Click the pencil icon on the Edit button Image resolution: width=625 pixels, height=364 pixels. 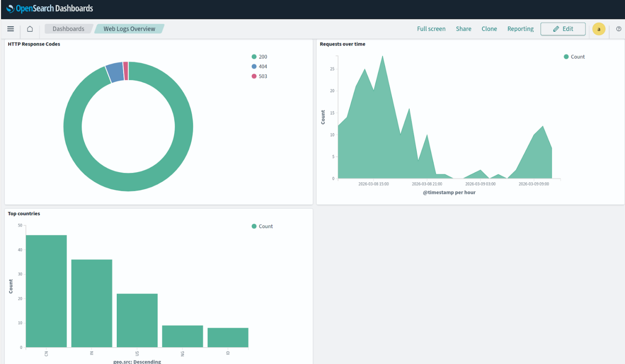coord(556,29)
